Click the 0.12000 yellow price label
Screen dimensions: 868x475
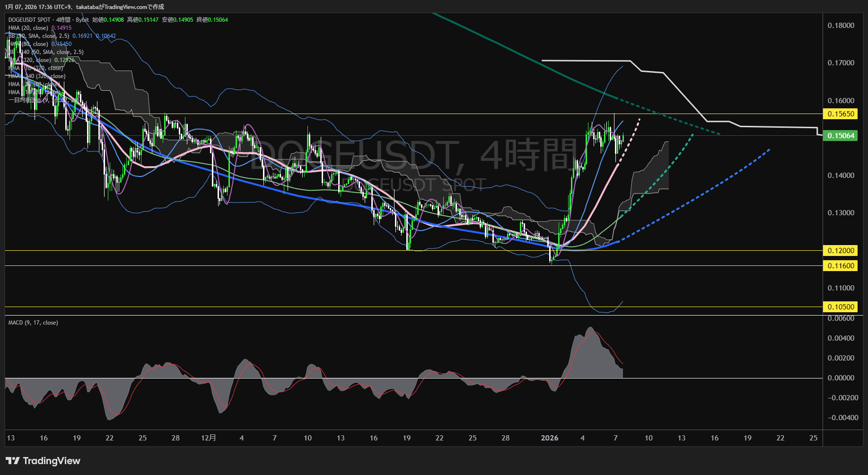(x=841, y=251)
